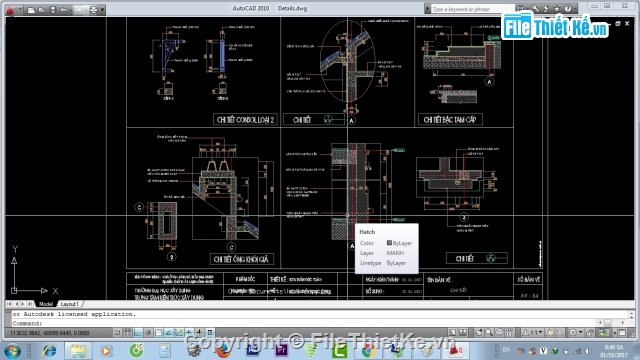Expand the arrow left of search box
This screenshot has width=640, height=360.
tap(427, 9)
